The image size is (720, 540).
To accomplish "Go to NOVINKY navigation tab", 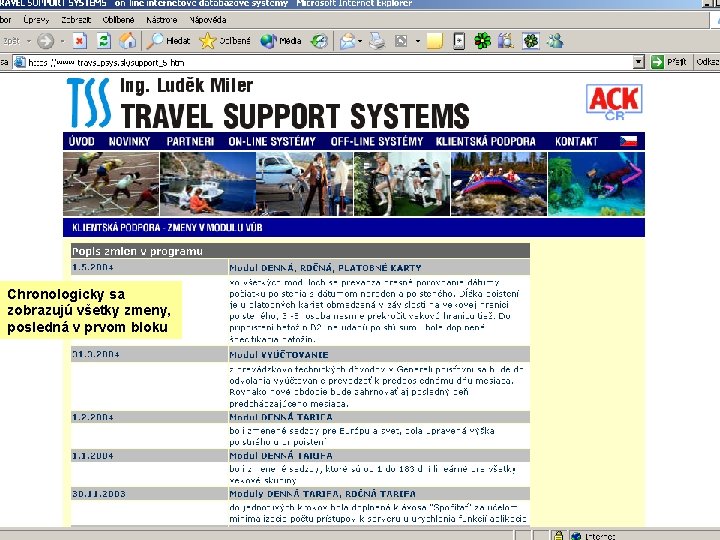I will (129, 141).
